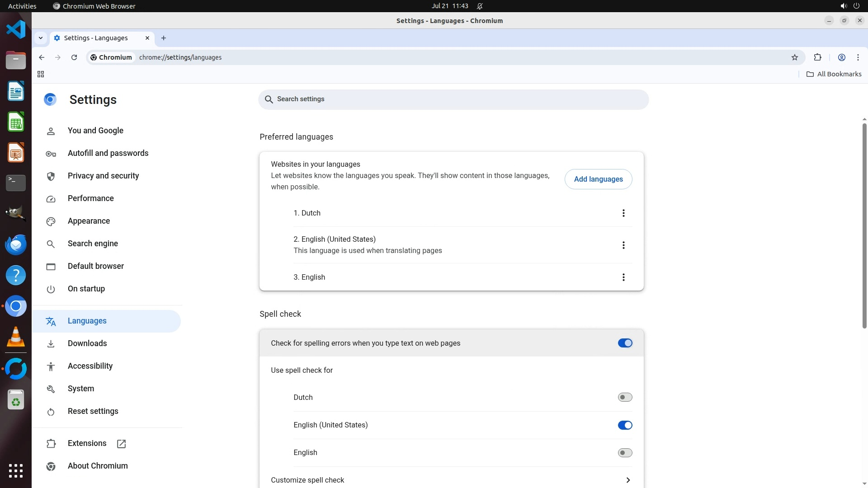868x488 pixels.
Task: Disable spelling errors check toggle
Action: pos(625,343)
